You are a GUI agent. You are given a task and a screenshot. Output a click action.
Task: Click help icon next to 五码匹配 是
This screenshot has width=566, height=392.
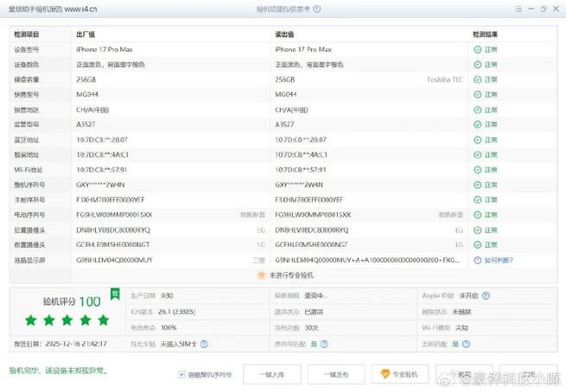pos(466,344)
